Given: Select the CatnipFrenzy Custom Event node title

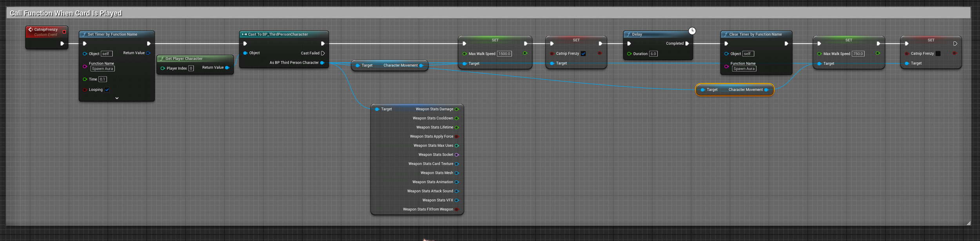Looking at the screenshot, I should (46, 29).
